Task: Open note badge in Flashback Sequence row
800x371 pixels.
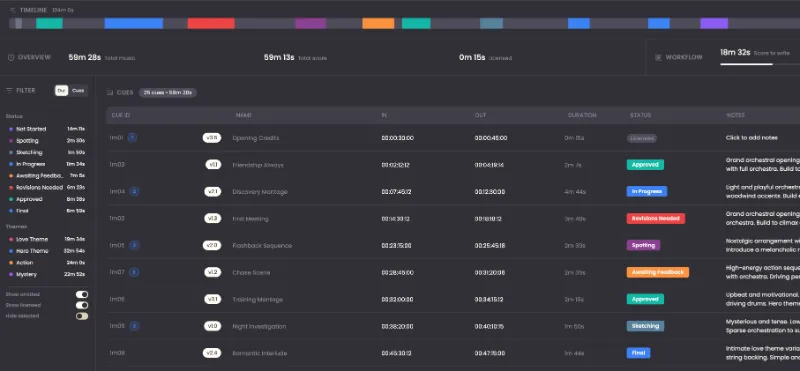Action: (x=134, y=245)
